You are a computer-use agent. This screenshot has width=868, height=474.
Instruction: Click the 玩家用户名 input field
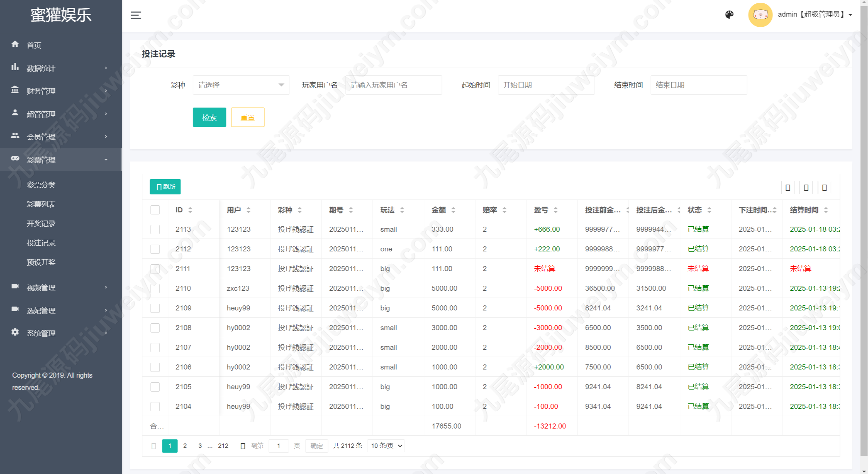[x=393, y=85]
